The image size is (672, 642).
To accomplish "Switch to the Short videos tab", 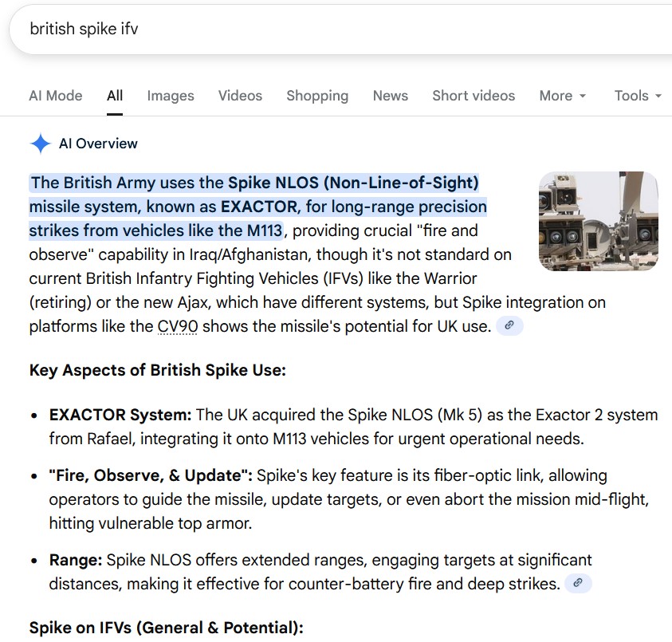I will point(474,96).
